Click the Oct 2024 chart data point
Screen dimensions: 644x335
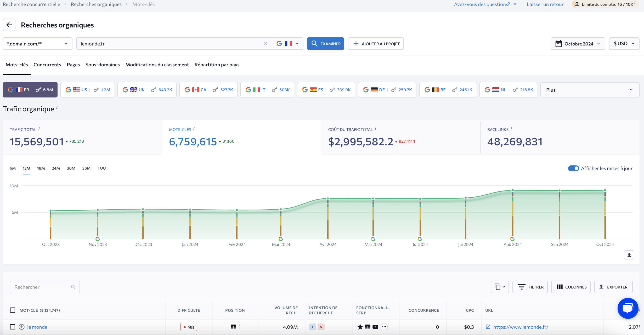[605, 190]
